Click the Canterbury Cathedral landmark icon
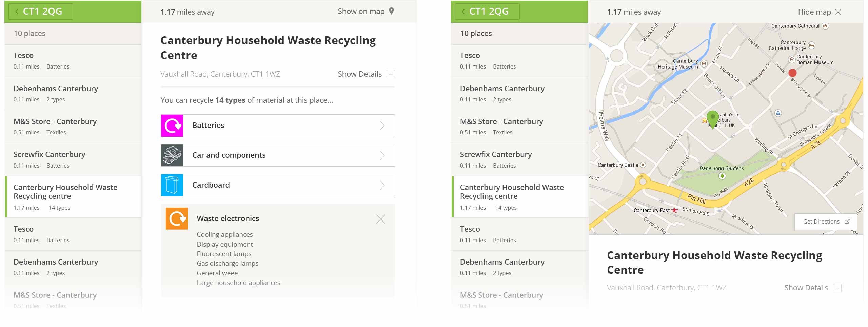Viewport: 868px width, 327px height. pyautogui.click(x=826, y=26)
